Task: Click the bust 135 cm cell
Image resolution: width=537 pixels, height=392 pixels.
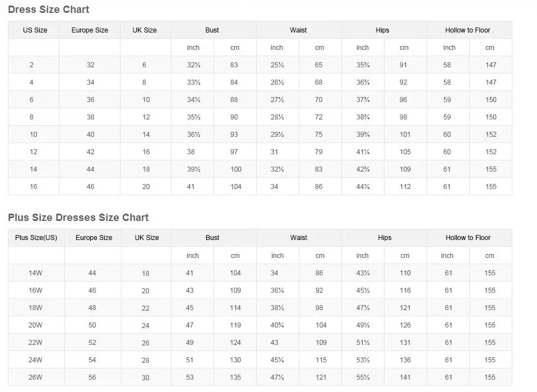Action: [x=235, y=377]
